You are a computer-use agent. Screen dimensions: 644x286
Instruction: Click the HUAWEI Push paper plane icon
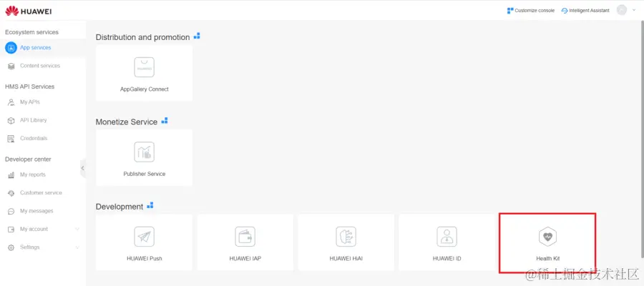(144, 237)
